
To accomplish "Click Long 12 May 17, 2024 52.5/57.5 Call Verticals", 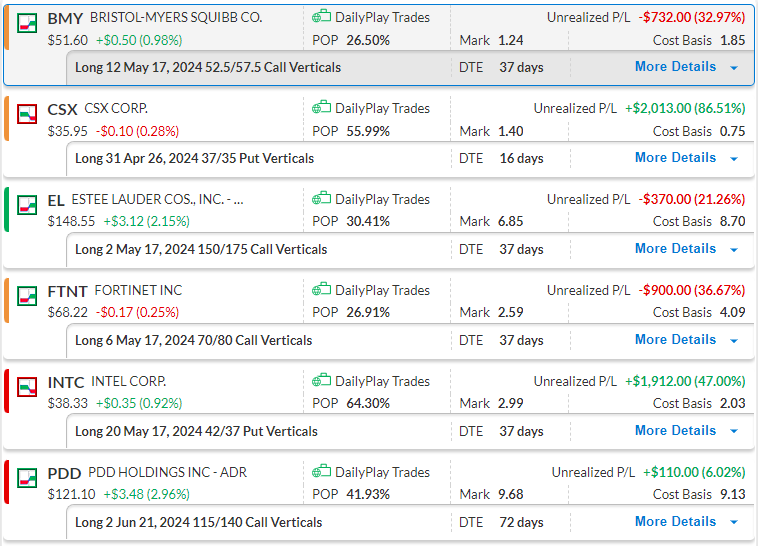I will point(208,67).
